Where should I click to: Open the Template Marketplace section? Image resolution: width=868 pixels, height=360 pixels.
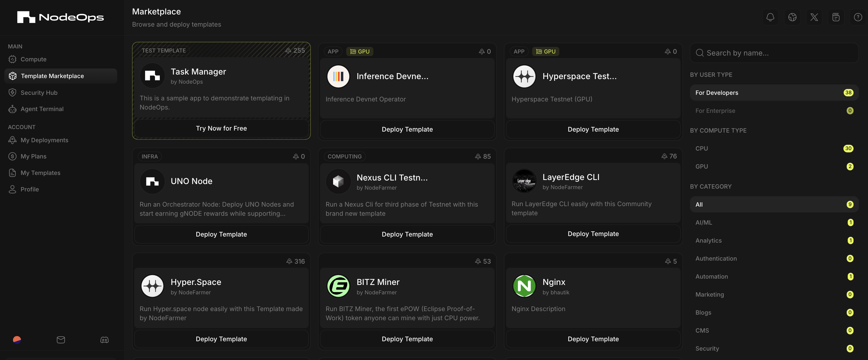click(52, 76)
